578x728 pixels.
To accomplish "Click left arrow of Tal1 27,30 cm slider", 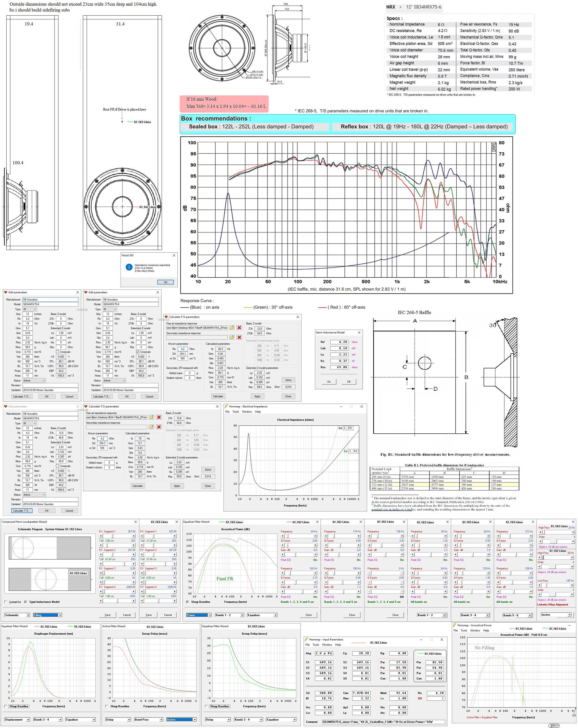I will (x=142, y=545).
